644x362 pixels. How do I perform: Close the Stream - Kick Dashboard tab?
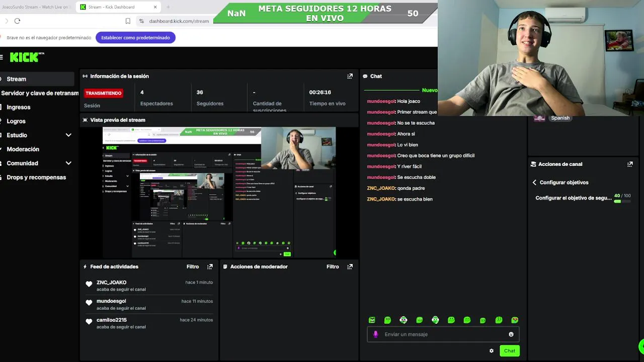tap(155, 7)
